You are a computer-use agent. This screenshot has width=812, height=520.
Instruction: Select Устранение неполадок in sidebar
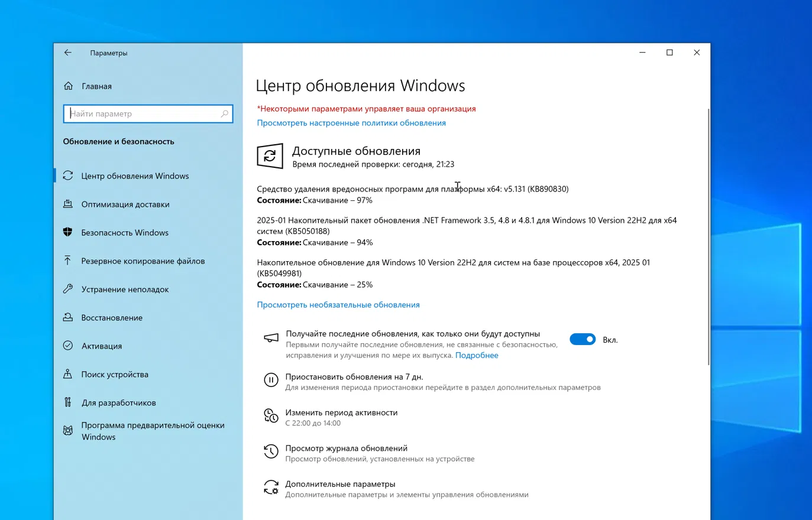pyautogui.click(x=125, y=290)
